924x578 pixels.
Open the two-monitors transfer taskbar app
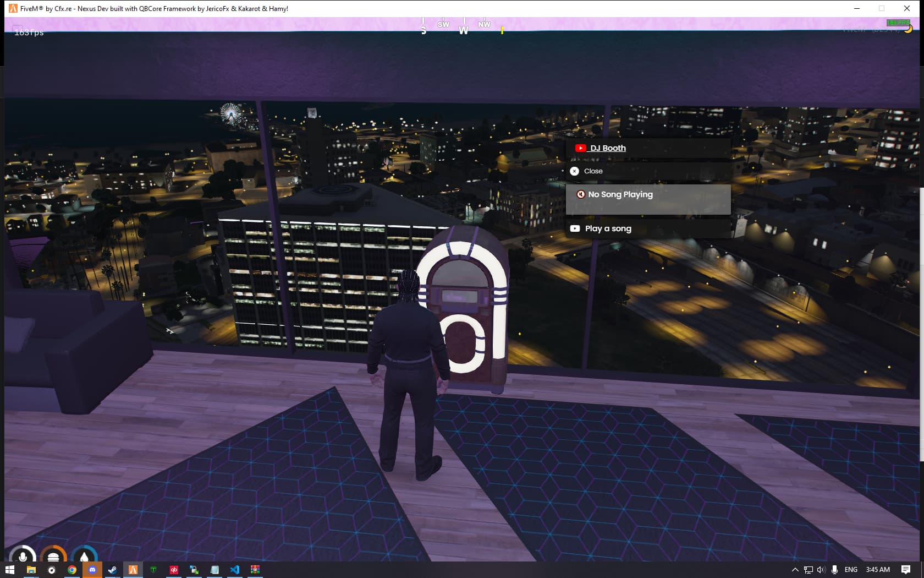coord(194,570)
